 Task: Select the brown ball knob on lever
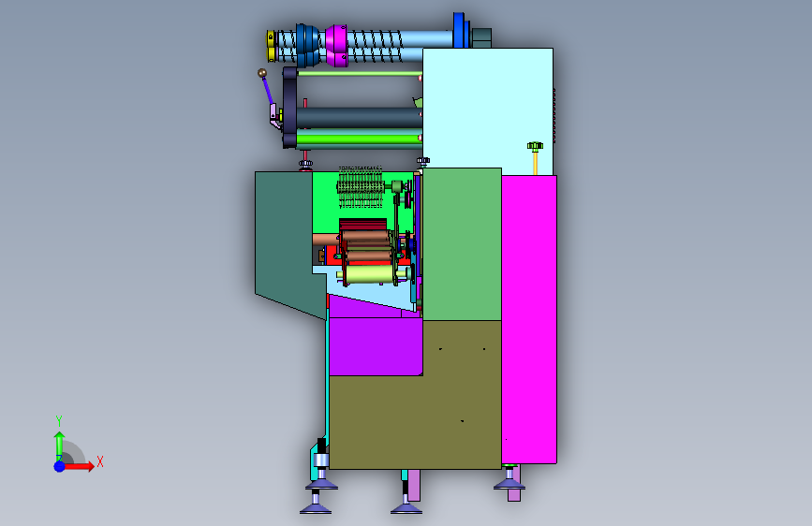tap(262, 73)
